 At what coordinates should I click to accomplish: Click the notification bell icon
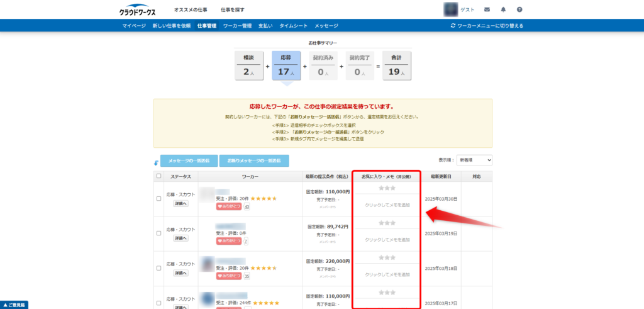coord(503,9)
